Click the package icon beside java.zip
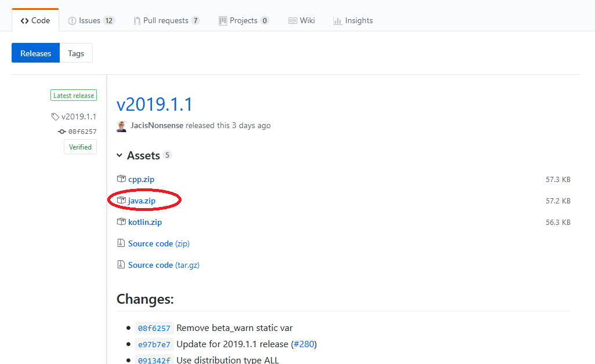The image size is (595, 364). [121, 201]
